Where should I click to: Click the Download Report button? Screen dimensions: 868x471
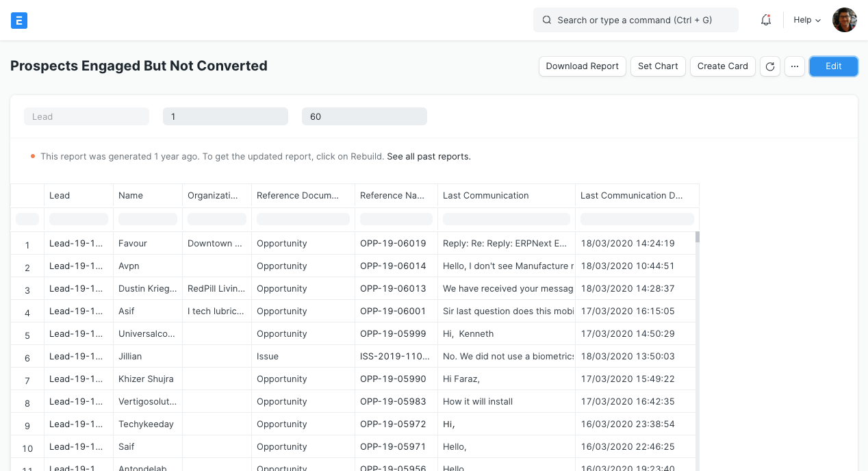pyautogui.click(x=582, y=66)
